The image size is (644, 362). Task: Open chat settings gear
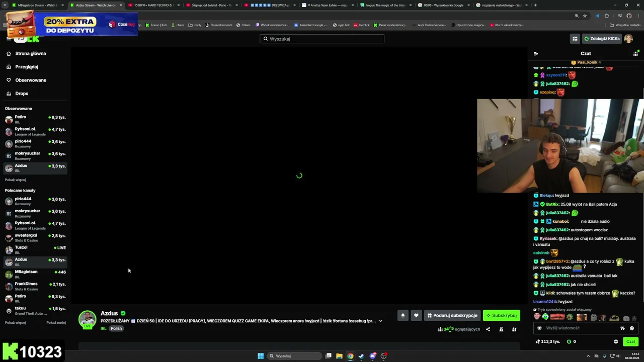616,341
